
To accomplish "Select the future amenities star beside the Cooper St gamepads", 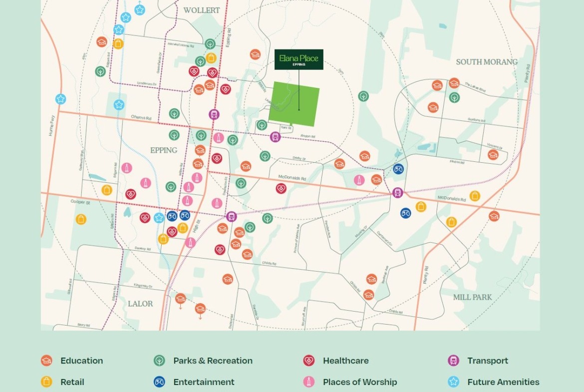I will [x=159, y=218].
